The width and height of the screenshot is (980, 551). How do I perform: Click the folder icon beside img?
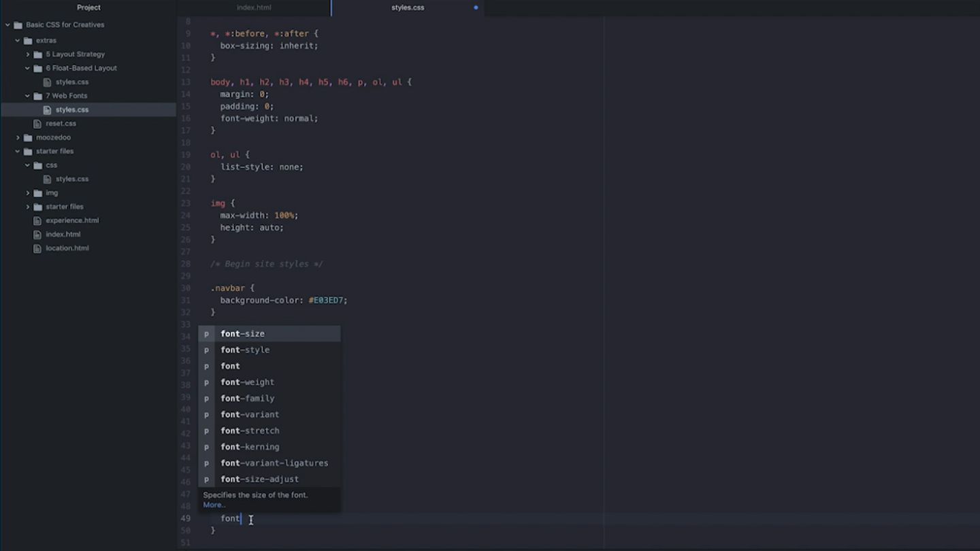[x=38, y=193]
